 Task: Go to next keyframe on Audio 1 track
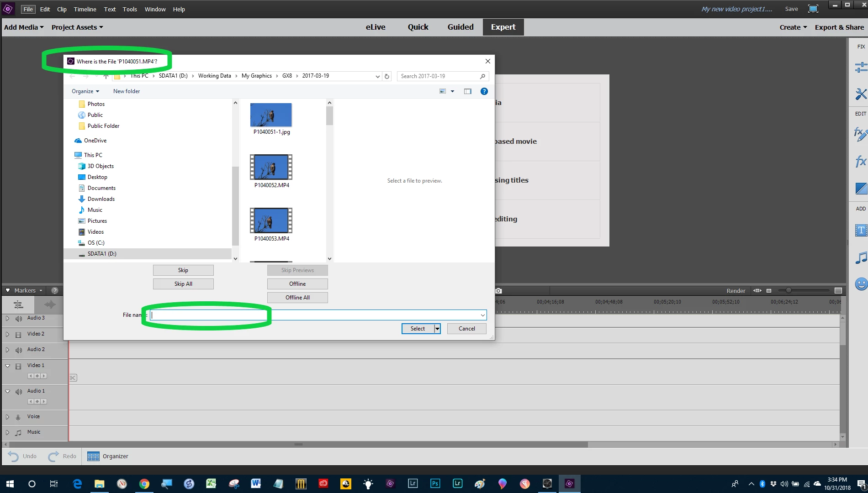click(x=44, y=402)
